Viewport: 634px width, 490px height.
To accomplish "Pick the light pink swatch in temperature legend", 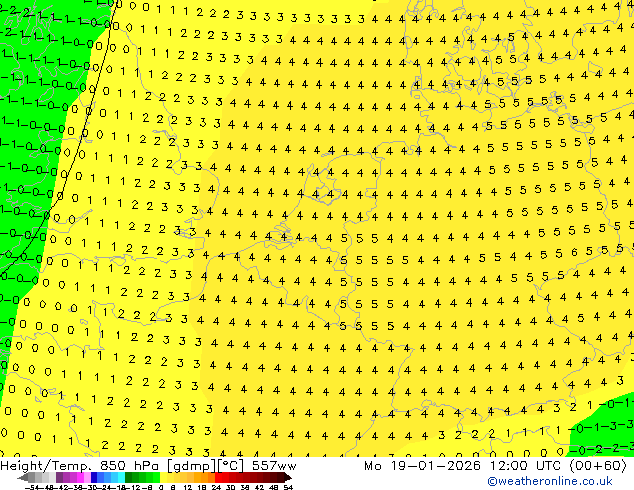I will [87, 477].
